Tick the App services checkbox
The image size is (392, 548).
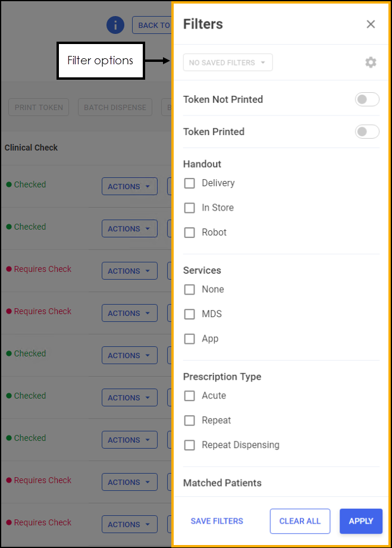[x=190, y=339]
